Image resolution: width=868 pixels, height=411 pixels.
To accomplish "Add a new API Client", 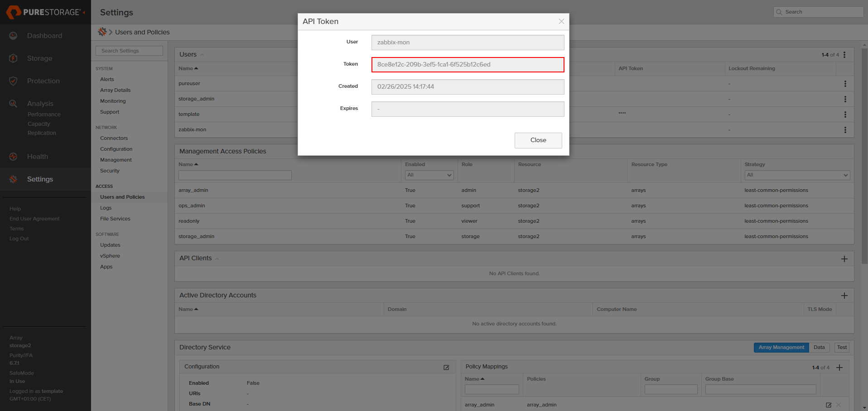I will click(x=844, y=259).
